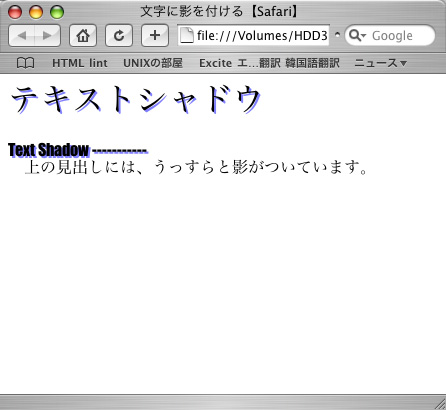The height and width of the screenshot is (410, 446).
Task: Reload the page with the refresh icon
Action: coord(119,36)
